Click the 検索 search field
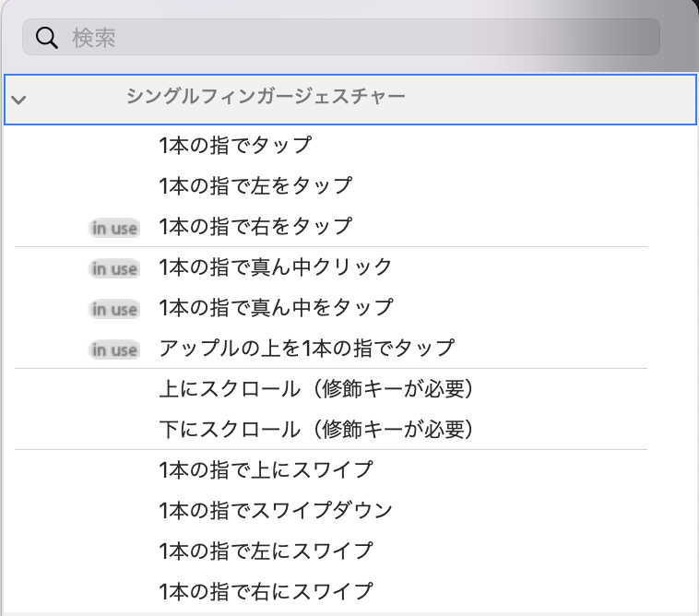The image size is (699, 616). click(341, 37)
